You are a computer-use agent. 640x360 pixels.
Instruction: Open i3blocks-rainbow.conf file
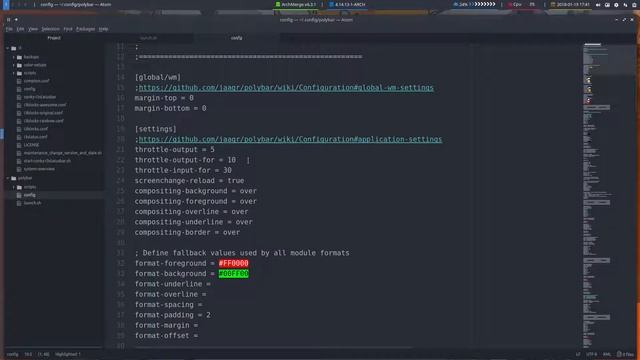tap(44, 121)
